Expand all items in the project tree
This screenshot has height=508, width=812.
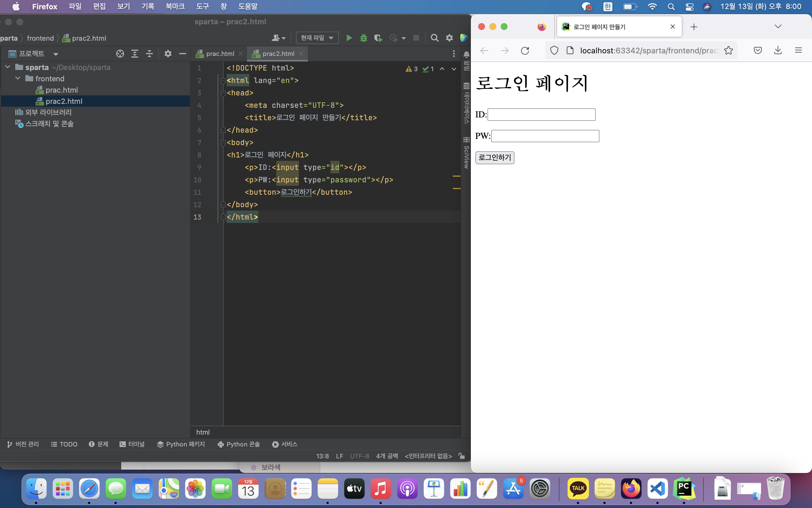[x=134, y=54]
